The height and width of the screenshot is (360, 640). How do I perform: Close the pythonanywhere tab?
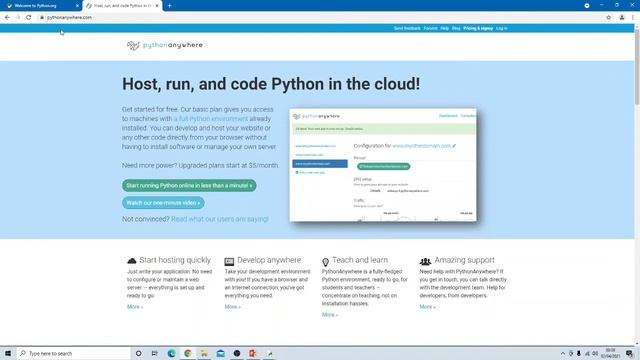pyautogui.click(x=157, y=6)
